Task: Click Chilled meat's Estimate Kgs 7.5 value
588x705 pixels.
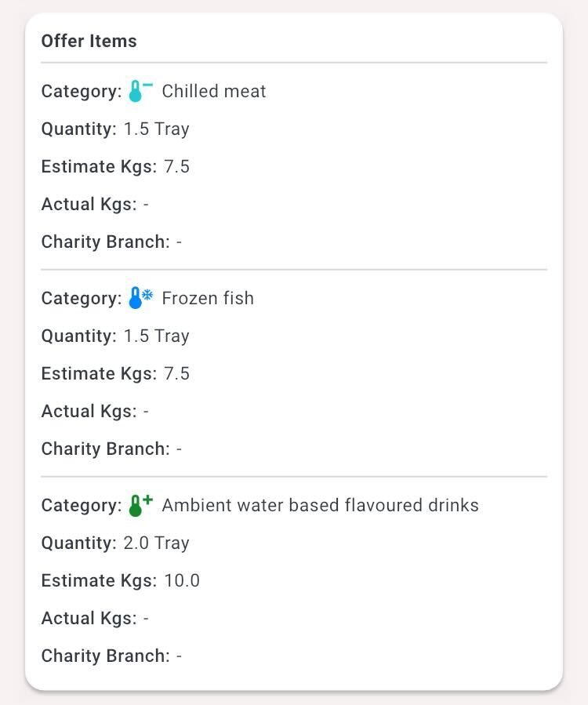Action: [176, 166]
